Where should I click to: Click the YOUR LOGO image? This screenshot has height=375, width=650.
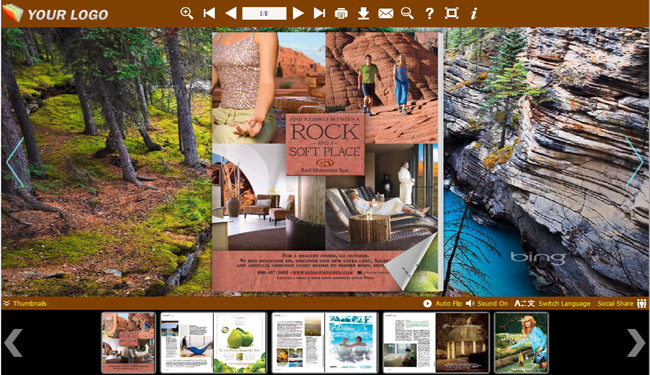[56, 13]
